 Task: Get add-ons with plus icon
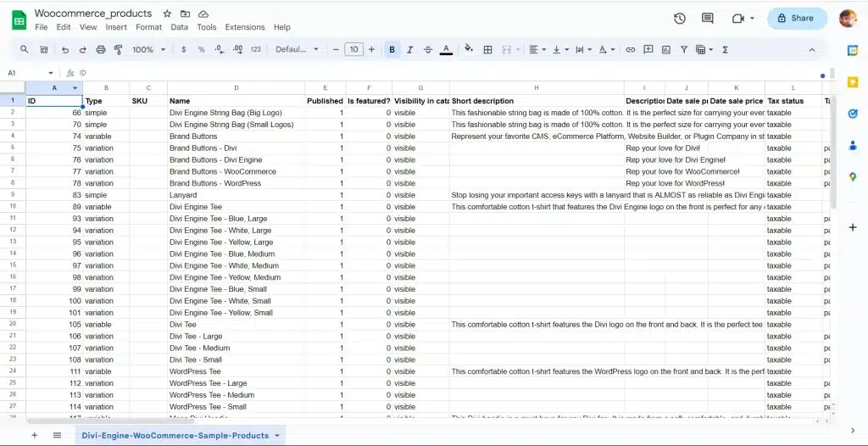[x=853, y=227]
